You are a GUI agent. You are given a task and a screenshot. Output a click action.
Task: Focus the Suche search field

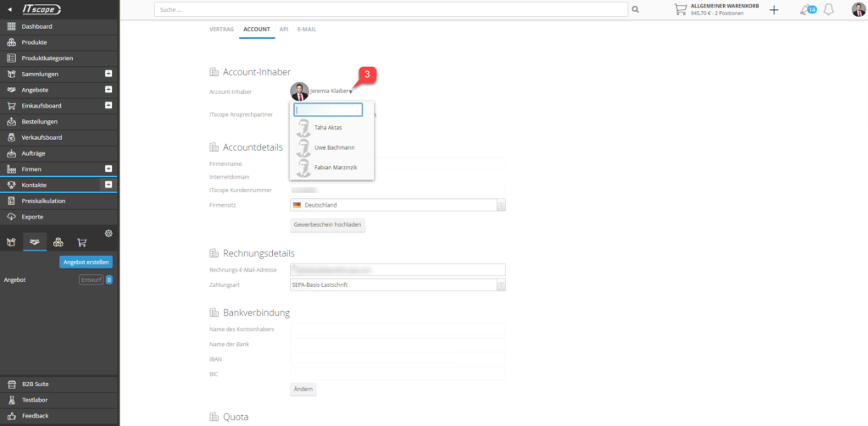coord(391,9)
